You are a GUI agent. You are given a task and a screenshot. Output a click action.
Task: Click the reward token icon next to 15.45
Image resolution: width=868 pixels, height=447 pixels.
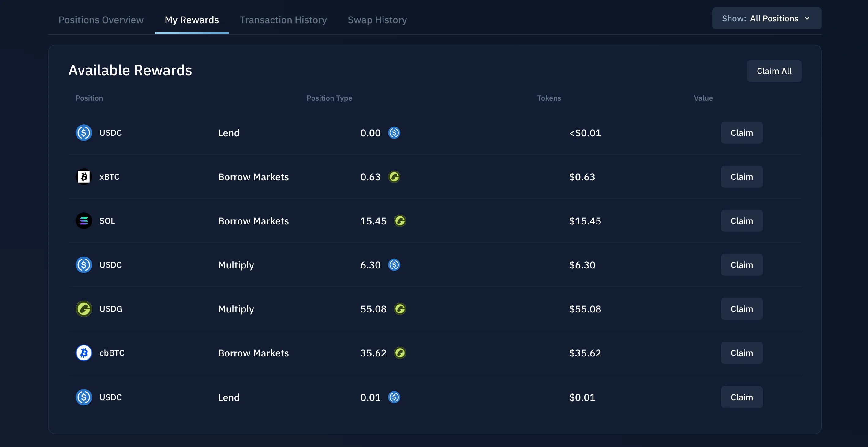tap(400, 221)
